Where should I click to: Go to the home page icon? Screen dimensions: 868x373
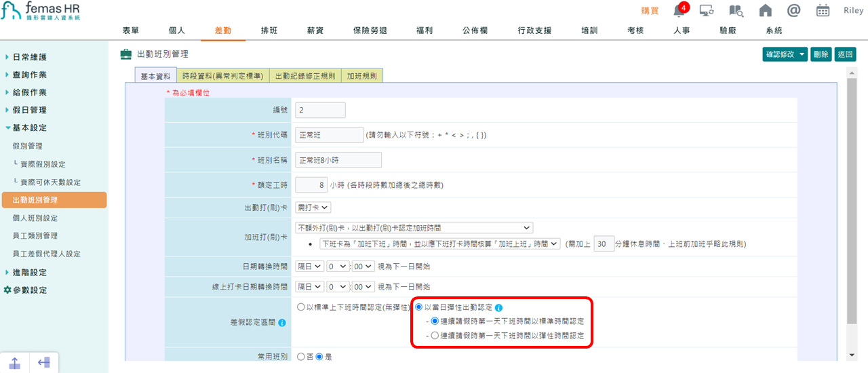766,11
